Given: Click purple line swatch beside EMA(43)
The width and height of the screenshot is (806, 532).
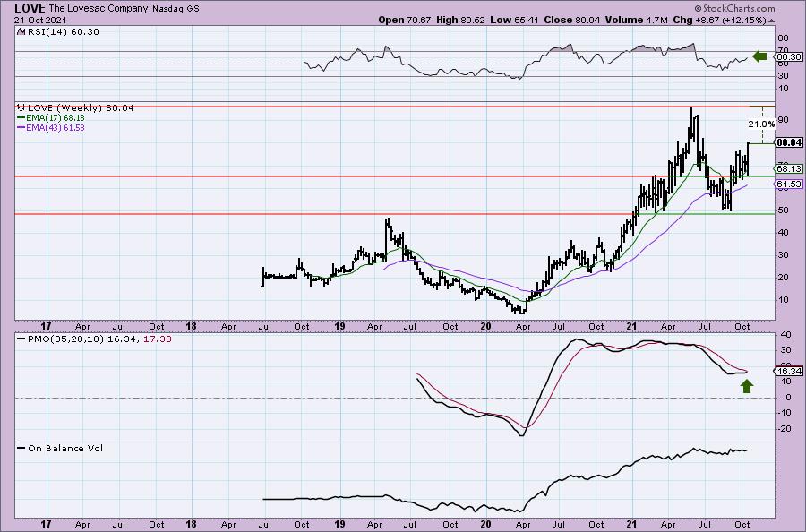Looking at the screenshot, I should point(21,127).
